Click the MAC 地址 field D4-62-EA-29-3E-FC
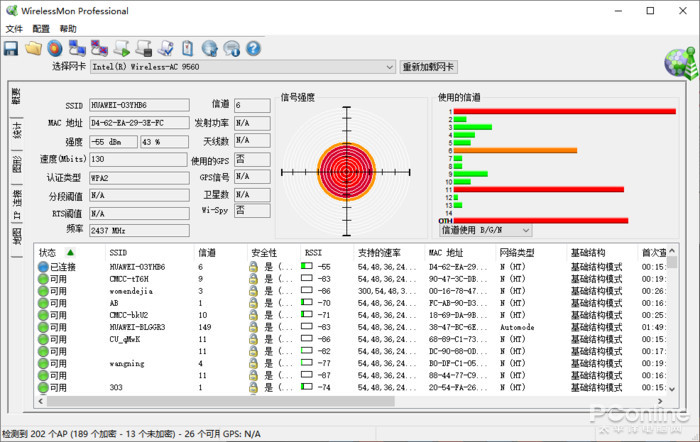 [x=139, y=123]
